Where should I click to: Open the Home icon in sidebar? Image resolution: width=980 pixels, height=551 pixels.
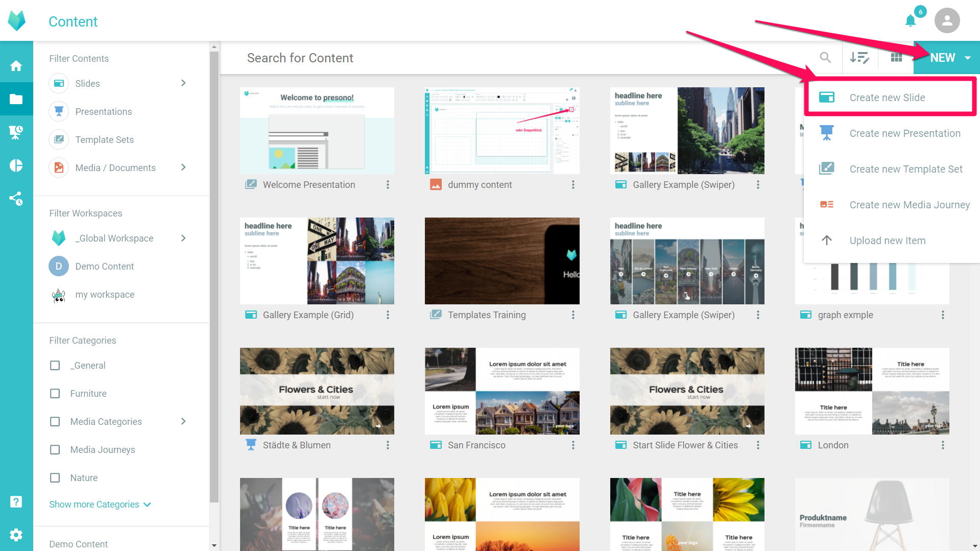16,66
